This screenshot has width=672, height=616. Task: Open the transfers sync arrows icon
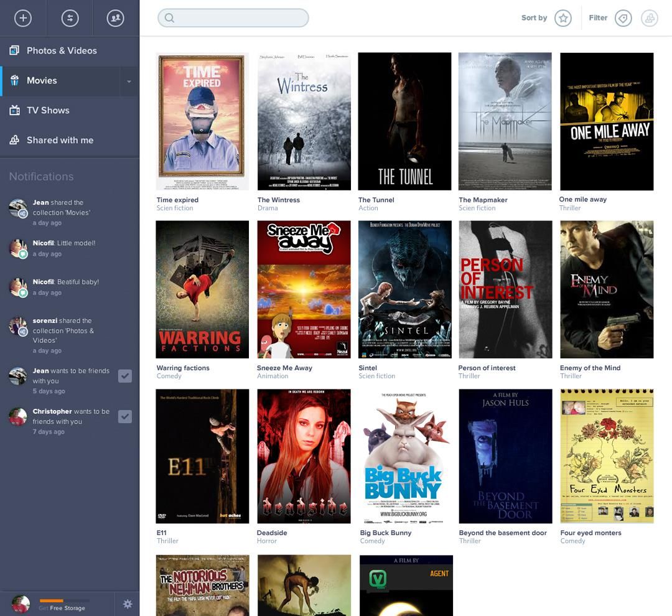coord(70,18)
